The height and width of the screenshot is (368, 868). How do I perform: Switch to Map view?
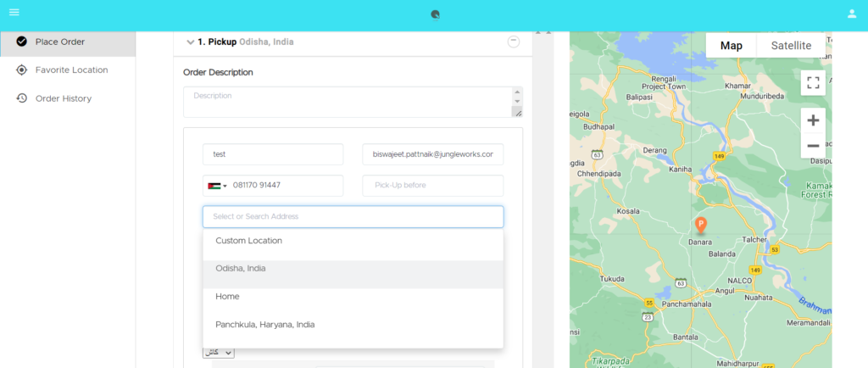(x=731, y=46)
